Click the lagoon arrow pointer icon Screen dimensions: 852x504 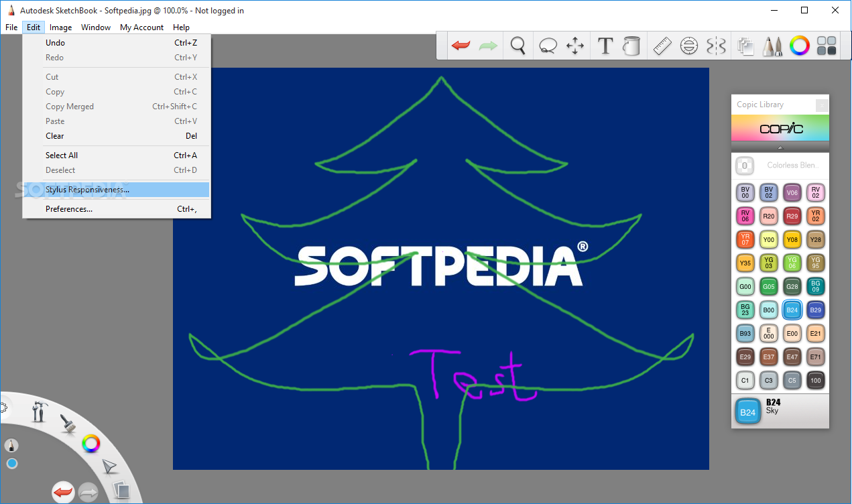(x=109, y=466)
